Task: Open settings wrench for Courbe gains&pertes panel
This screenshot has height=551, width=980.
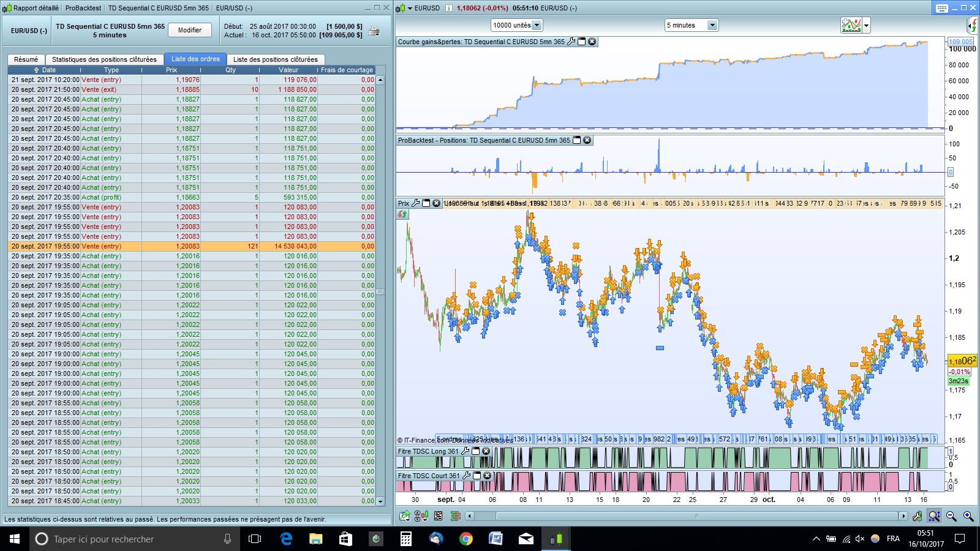Action: [x=571, y=42]
